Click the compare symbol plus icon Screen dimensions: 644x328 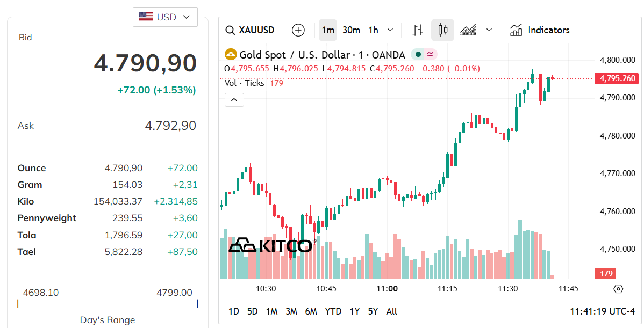[x=298, y=30]
